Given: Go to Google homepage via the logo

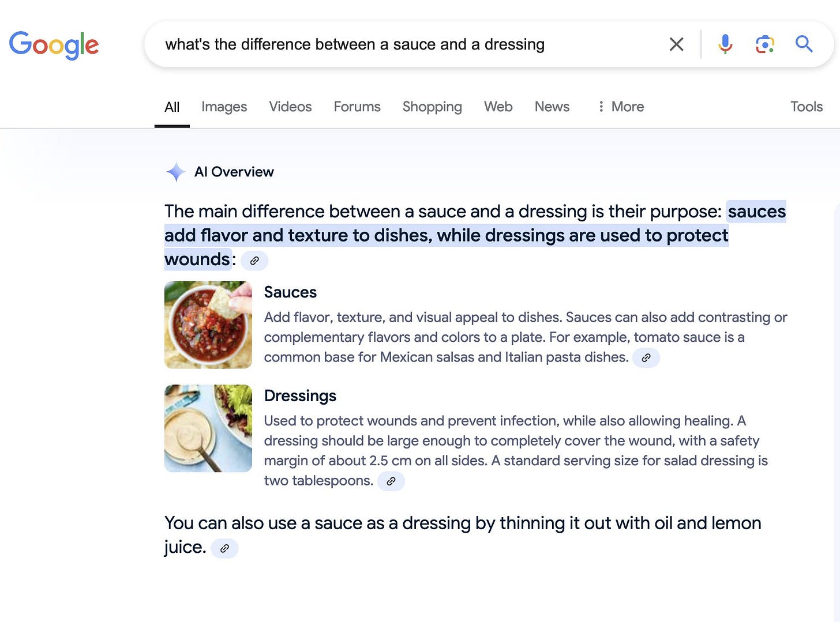Looking at the screenshot, I should coord(54,44).
